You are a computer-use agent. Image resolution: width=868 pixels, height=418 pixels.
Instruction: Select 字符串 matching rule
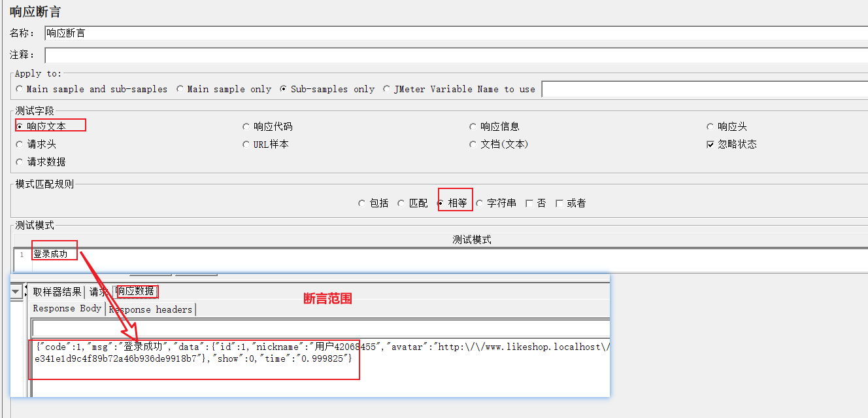pyautogui.click(x=496, y=203)
